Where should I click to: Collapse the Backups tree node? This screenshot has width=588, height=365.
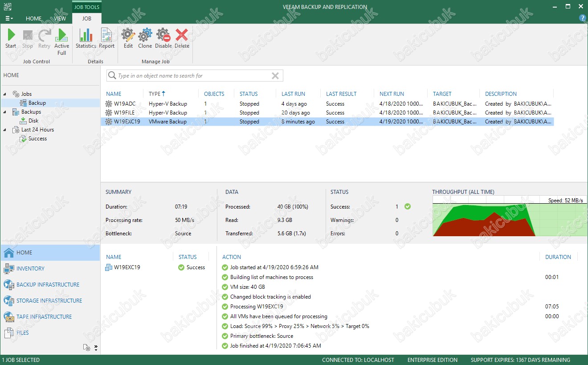[x=5, y=112]
